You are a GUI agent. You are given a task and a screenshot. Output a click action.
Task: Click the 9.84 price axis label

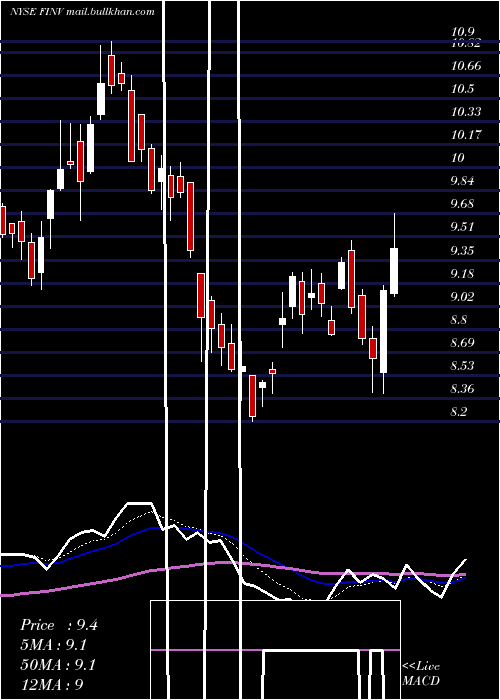(462, 181)
